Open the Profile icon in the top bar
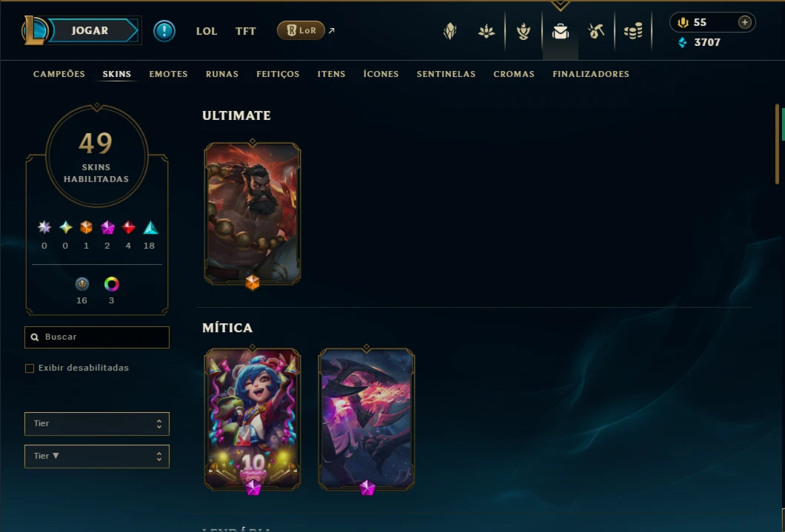This screenshot has height=532, width=785. [x=524, y=32]
